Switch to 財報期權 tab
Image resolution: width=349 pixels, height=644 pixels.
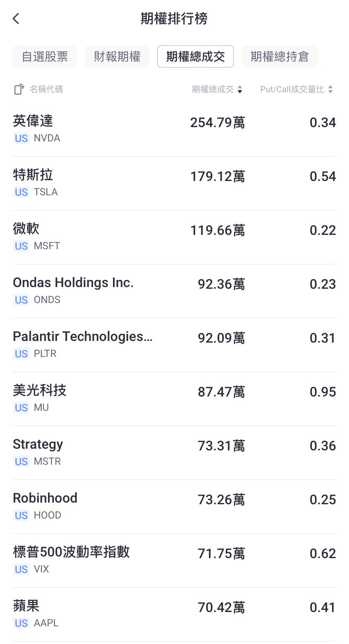(x=117, y=56)
